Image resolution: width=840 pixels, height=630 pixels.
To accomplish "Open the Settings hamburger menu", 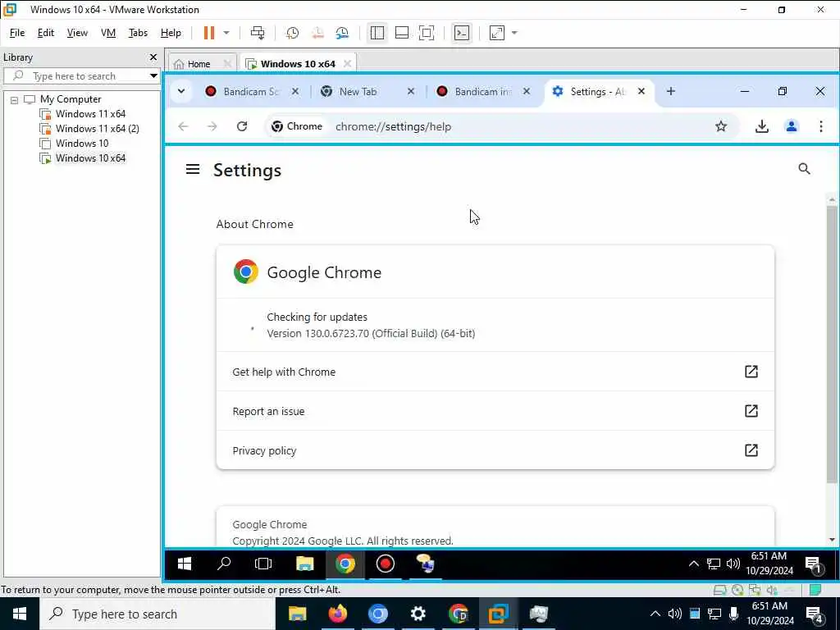I will coord(193,169).
